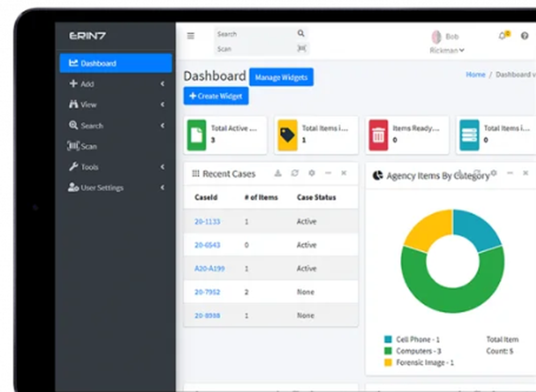Click the Agency Items pie chart icon
The width and height of the screenshot is (536, 392).
(377, 175)
